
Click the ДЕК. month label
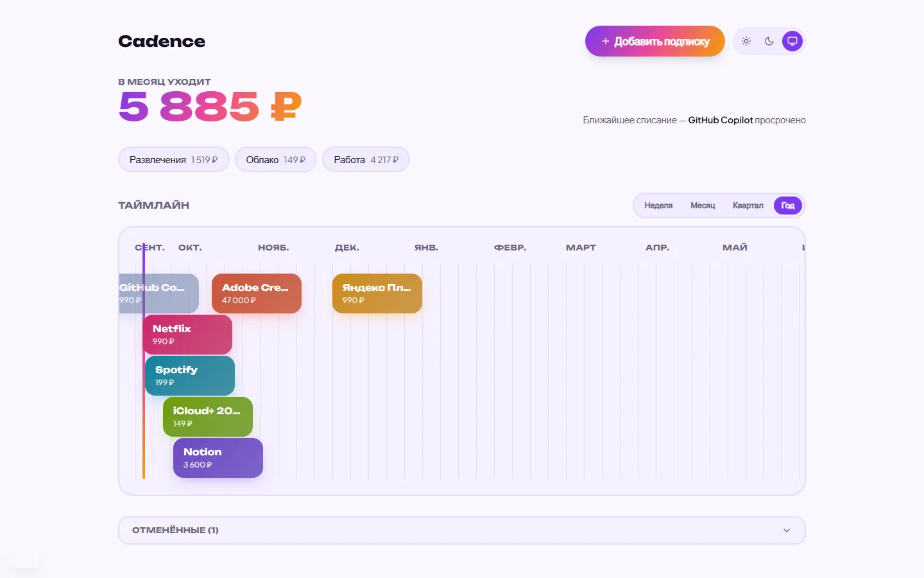pos(347,247)
